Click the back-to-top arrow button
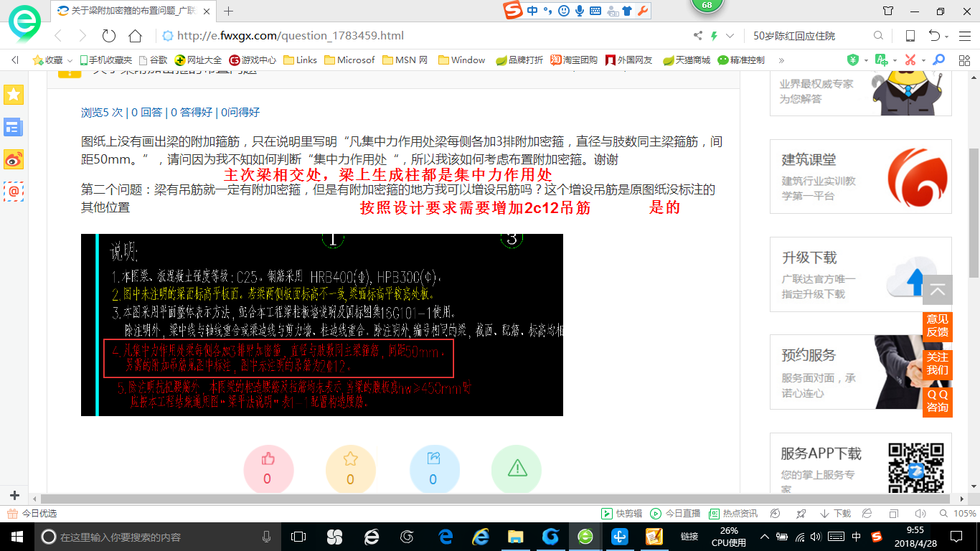 point(938,290)
